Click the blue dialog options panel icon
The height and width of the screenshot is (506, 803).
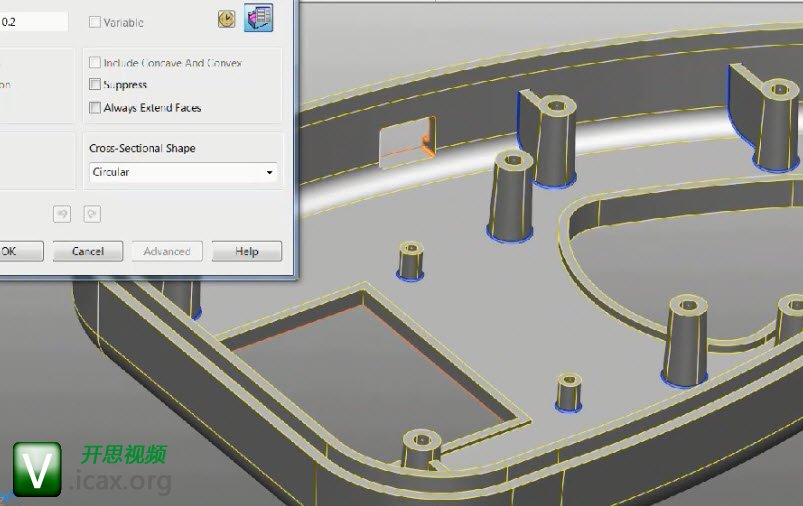tap(259, 17)
